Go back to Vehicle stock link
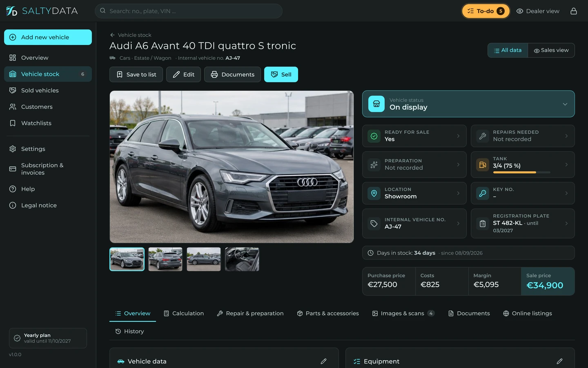 click(x=131, y=35)
